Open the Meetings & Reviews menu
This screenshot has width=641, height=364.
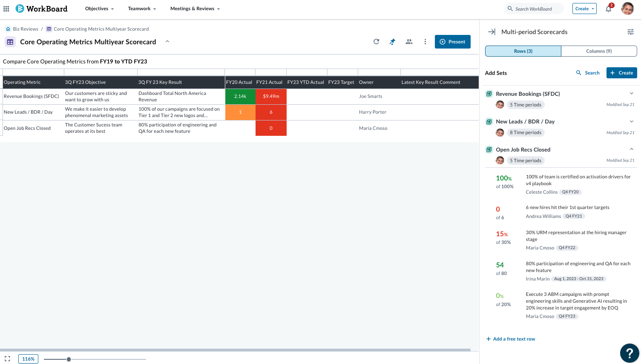pos(195,9)
